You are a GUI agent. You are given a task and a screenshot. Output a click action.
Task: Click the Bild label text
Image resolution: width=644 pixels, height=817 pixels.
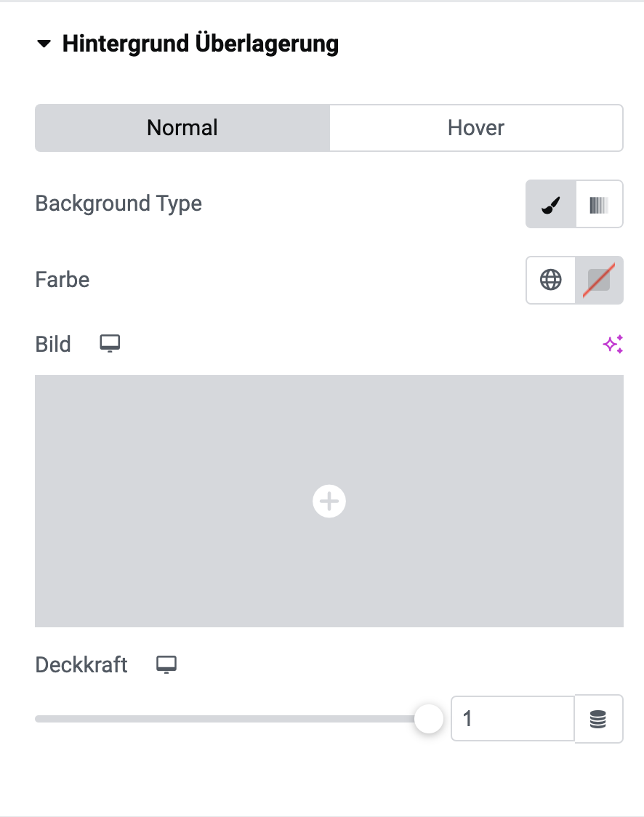(53, 345)
